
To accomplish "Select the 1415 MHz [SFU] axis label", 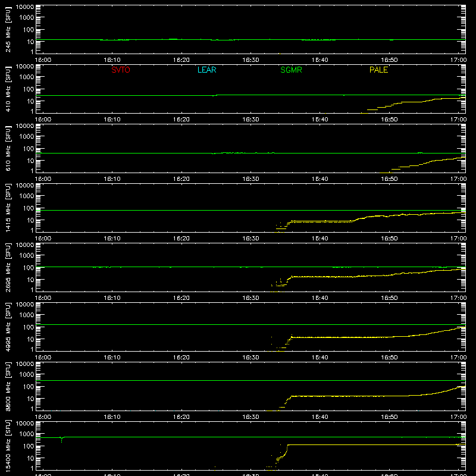I will pos(8,208).
